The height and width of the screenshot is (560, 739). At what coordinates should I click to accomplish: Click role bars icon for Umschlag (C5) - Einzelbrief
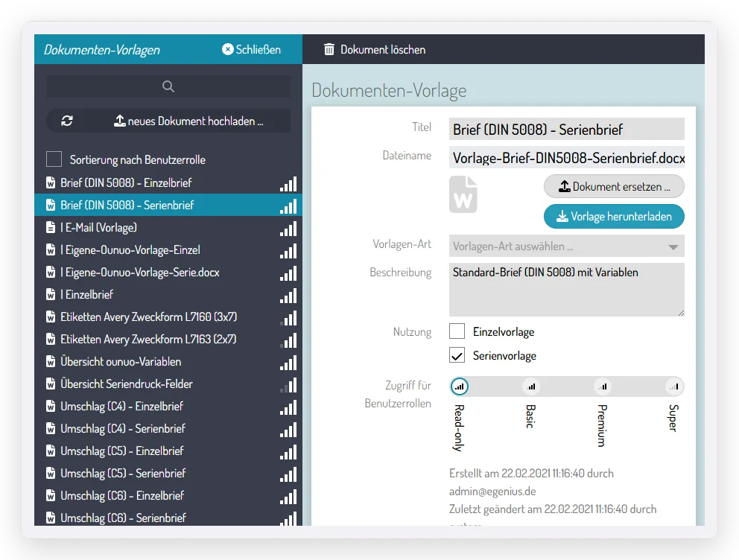[x=288, y=452]
